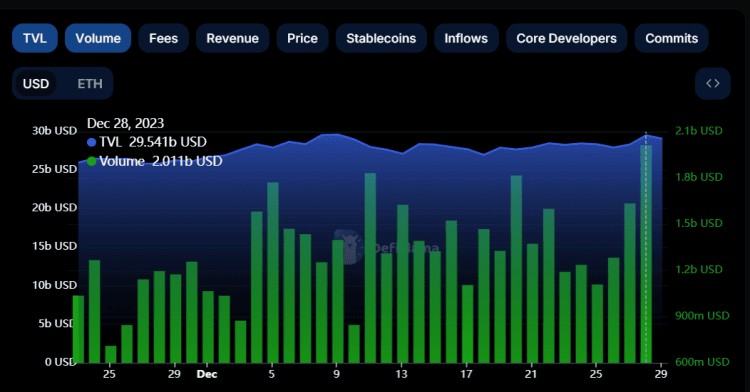Viewport: 750px width, 392px height.
Task: Click the 15b USD left axis label
Action: (55, 246)
